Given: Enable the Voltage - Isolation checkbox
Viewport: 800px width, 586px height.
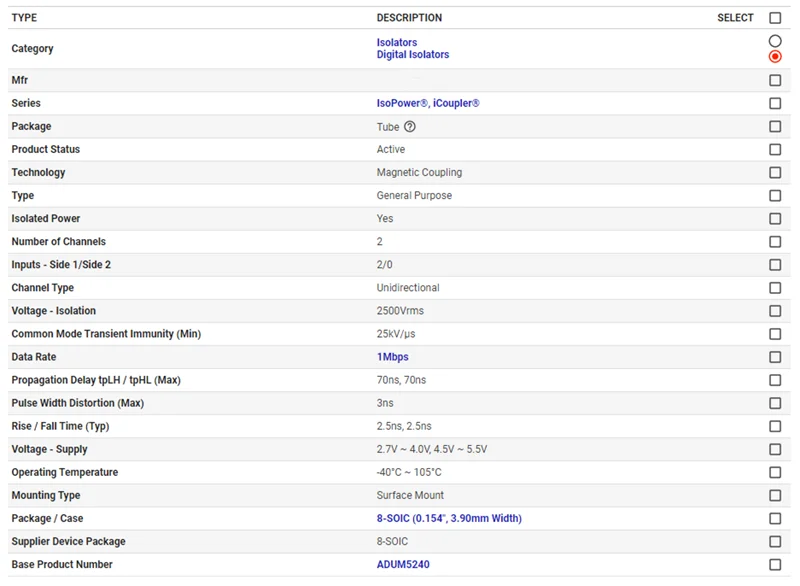Looking at the screenshot, I should pos(774,311).
